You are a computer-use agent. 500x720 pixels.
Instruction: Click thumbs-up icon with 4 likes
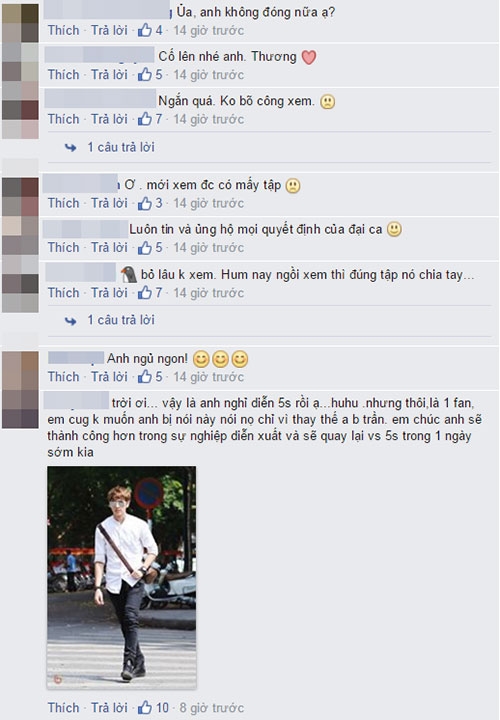coord(145,30)
